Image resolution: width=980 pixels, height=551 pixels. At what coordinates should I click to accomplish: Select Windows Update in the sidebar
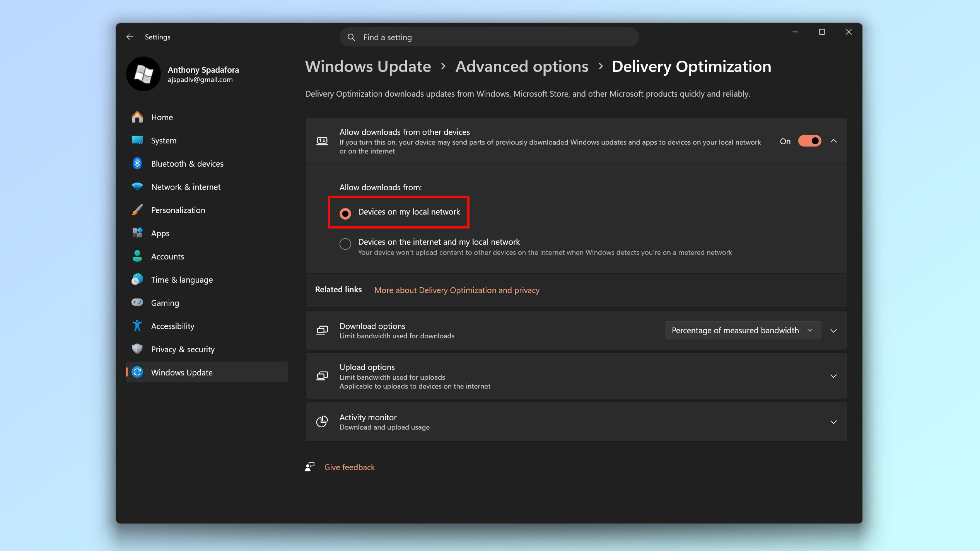(x=181, y=372)
